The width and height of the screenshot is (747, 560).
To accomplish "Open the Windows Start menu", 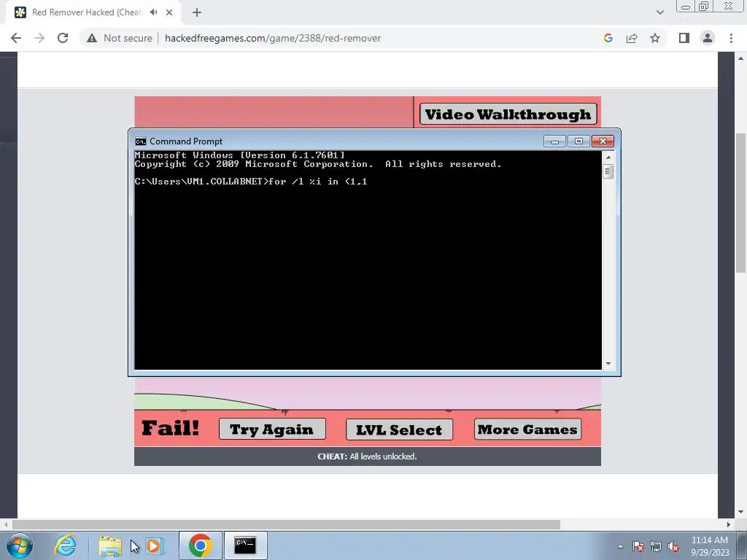I will (x=20, y=545).
